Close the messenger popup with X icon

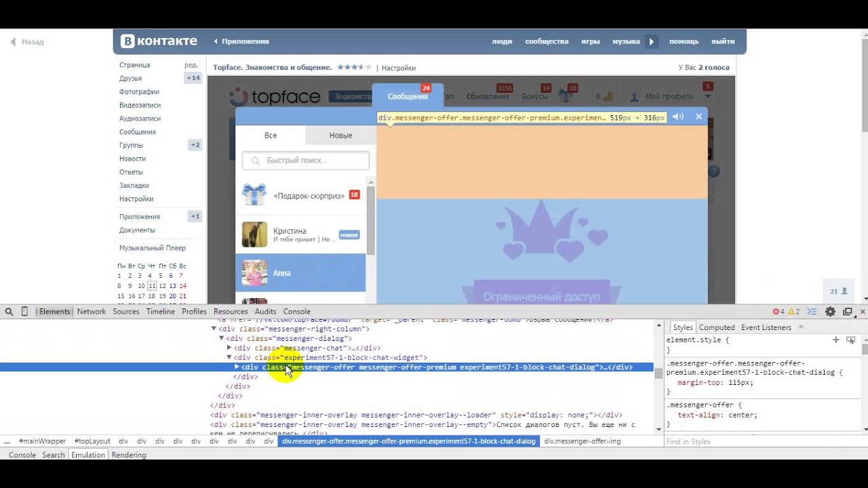coord(699,117)
